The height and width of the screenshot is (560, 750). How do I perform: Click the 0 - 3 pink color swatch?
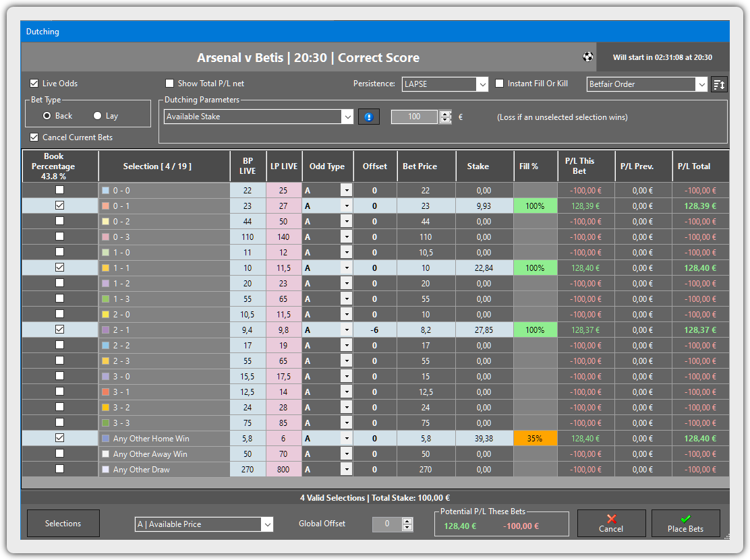point(106,237)
